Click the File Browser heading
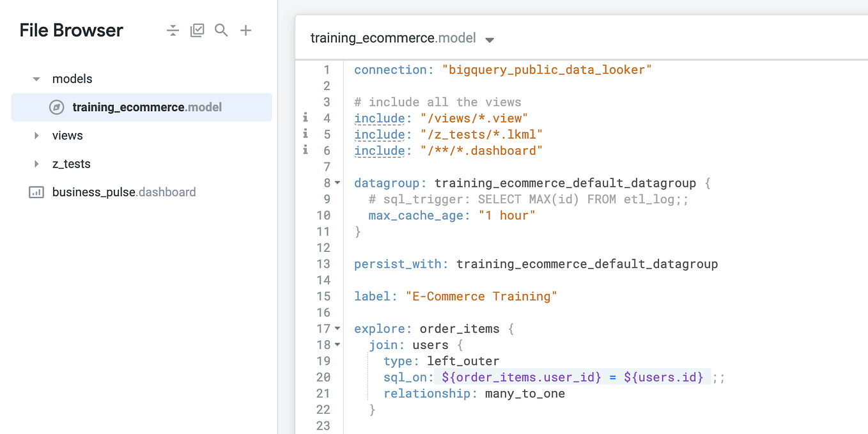 point(70,30)
